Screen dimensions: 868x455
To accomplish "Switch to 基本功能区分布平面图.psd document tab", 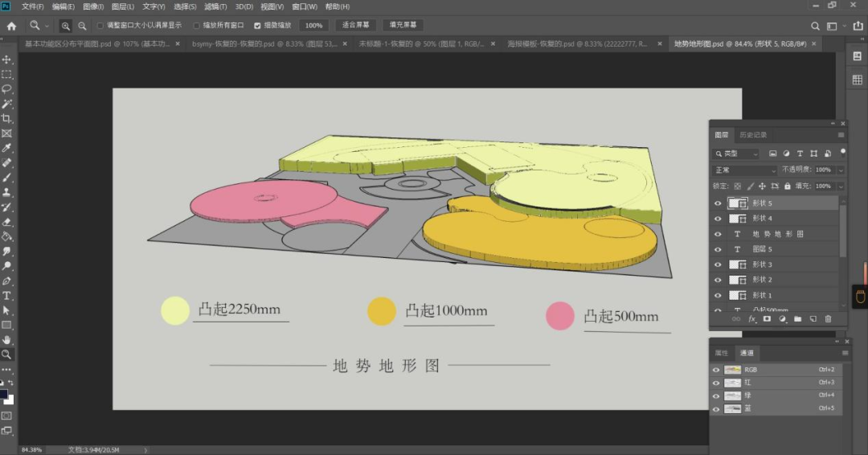I will tap(97, 43).
